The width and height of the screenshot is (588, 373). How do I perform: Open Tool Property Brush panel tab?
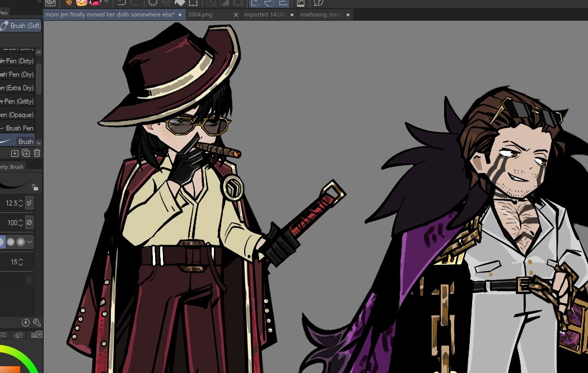[x=13, y=167]
